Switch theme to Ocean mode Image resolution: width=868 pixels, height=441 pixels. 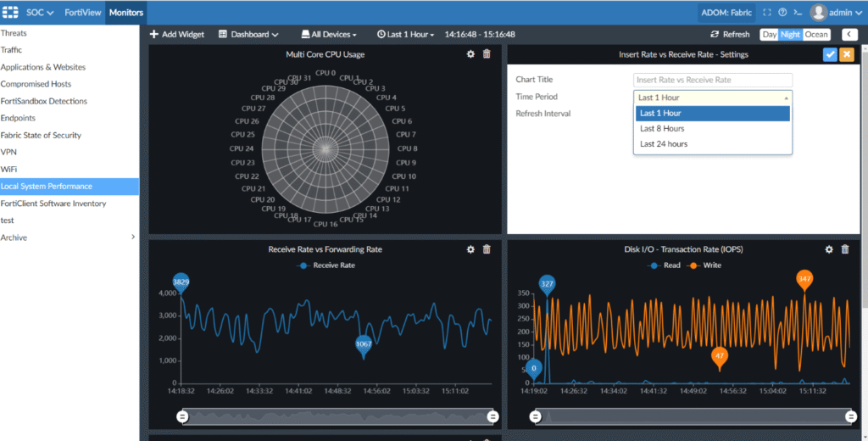816,35
